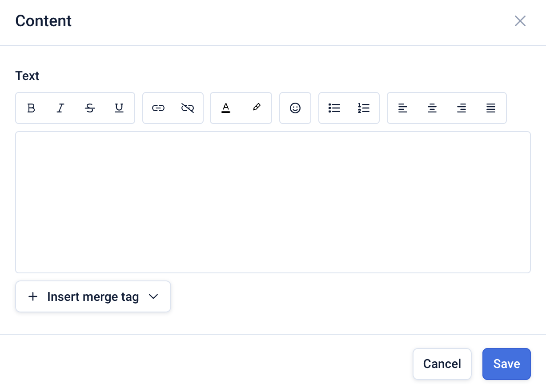Insert a numbered list

[x=364, y=108]
